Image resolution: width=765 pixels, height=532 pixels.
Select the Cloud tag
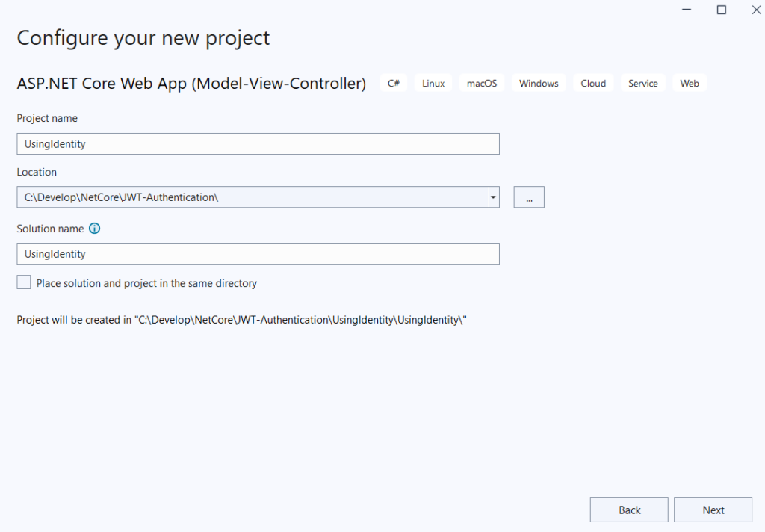point(593,84)
